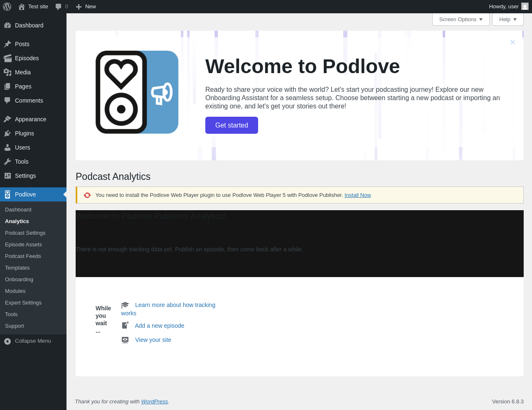
Task: Click the Dashboard gauge icon in sidebar
Action: point(7,25)
